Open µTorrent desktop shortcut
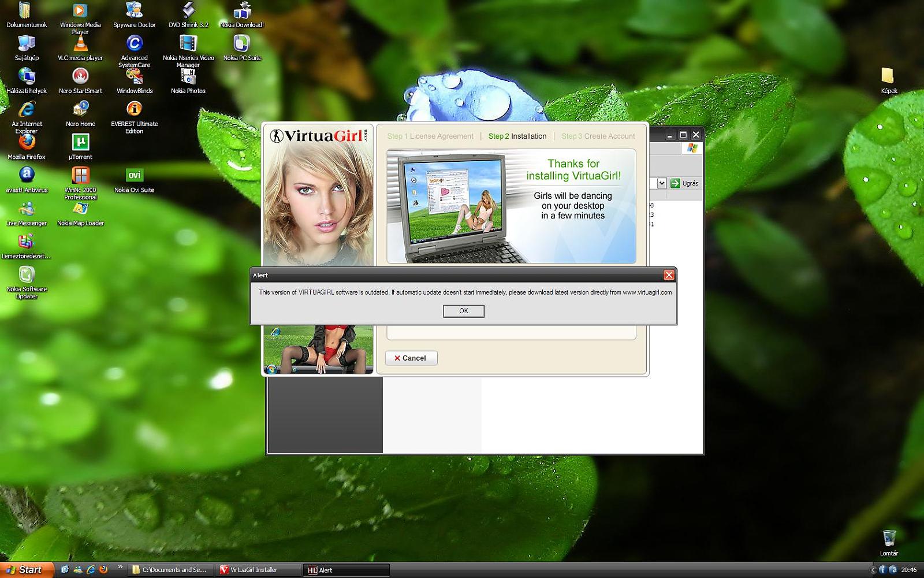This screenshot has width=924, height=578. coord(80,147)
